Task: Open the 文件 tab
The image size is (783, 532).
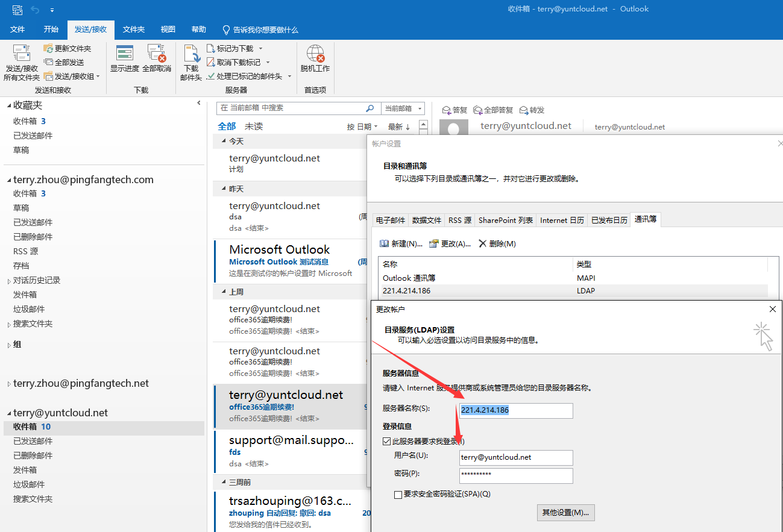Action: click(17, 30)
